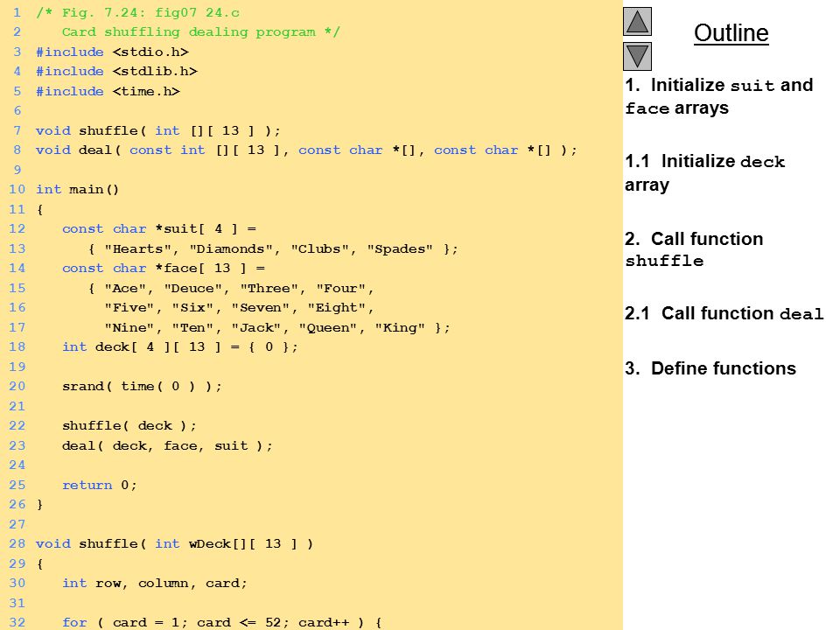Click the '#include <stdio.h>' line
The width and height of the screenshot is (840, 630).
pyautogui.click(x=112, y=52)
